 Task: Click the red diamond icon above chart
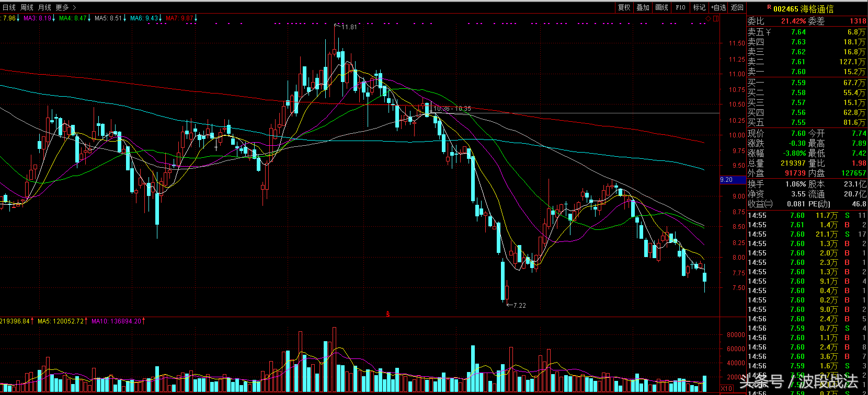tap(709, 19)
